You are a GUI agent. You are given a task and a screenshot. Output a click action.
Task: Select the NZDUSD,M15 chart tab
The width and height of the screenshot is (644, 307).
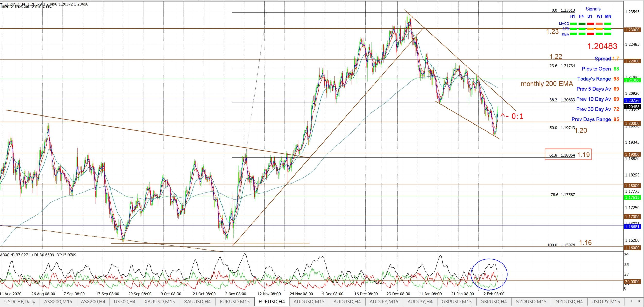[531, 301]
